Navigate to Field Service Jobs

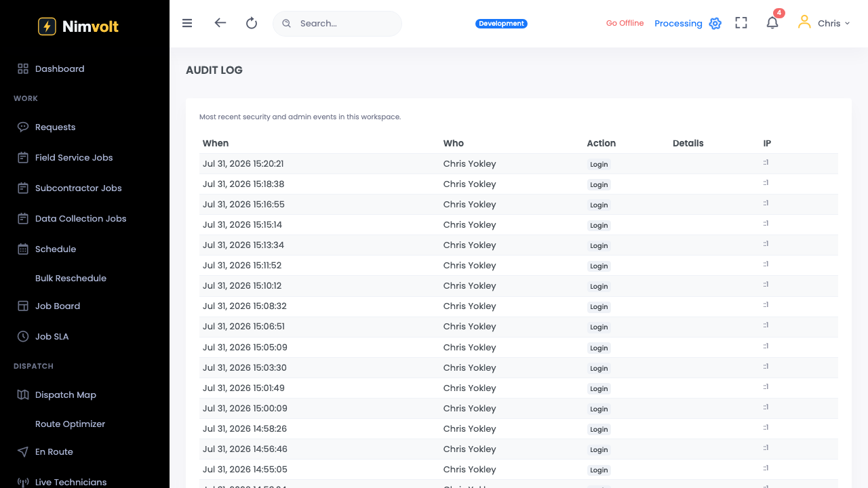[74, 157]
